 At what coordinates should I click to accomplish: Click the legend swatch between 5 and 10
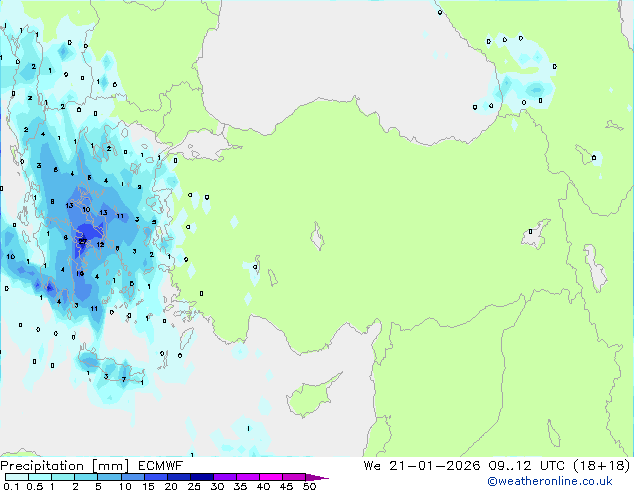pyautogui.click(x=110, y=477)
